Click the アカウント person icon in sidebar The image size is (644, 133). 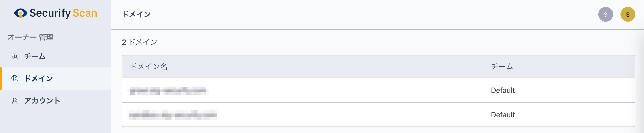click(x=15, y=101)
